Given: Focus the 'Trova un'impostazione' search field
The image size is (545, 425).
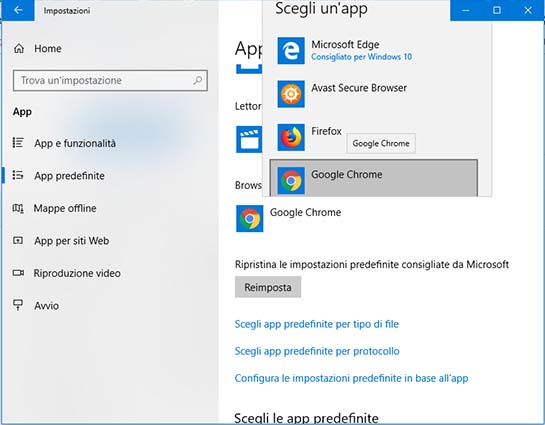Looking at the screenshot, I should click(110, 81).
